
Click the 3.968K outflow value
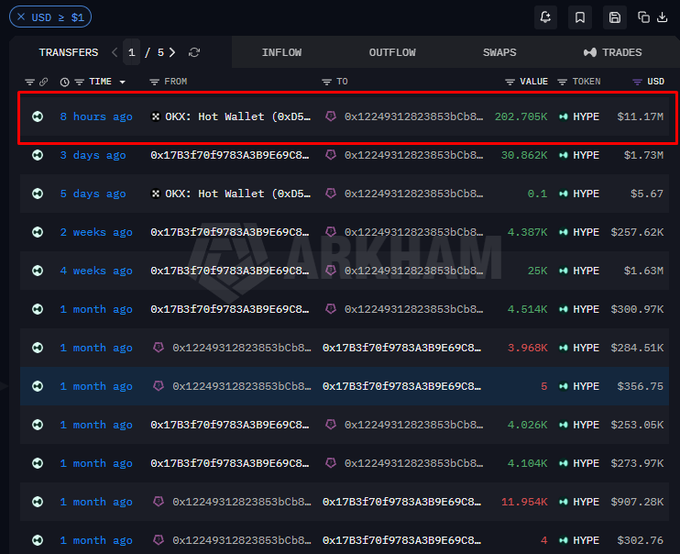coord(527,347)
